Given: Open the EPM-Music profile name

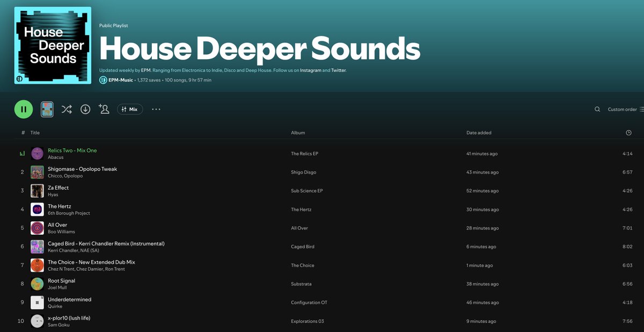Looking at the screenshot, I should (121, 80).
